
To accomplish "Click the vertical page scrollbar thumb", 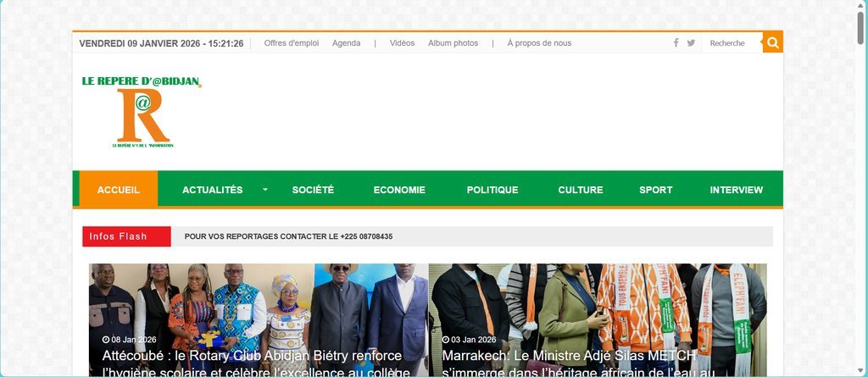I will point(860,26).
